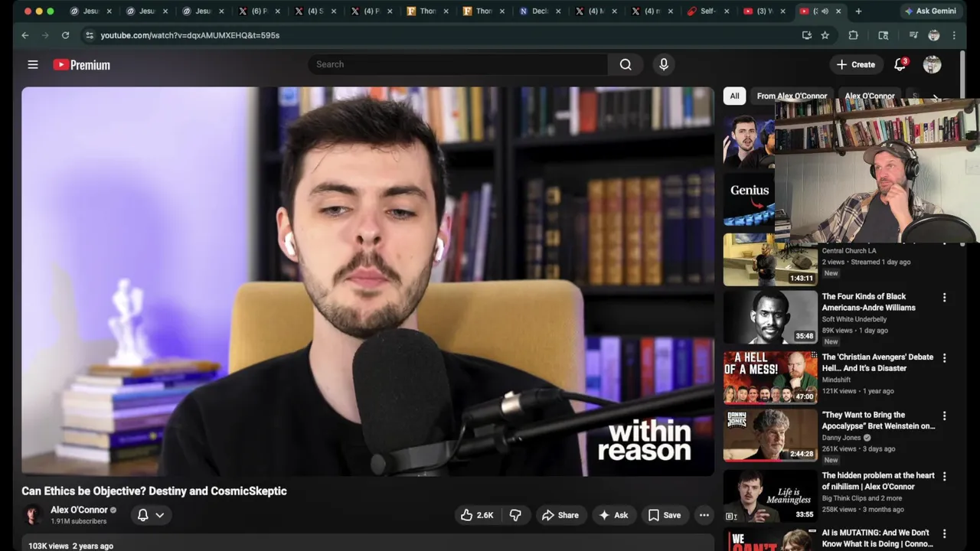Bookmark this page with the star icon
This screenshot has height=551, width=980.
coord(825,35)
